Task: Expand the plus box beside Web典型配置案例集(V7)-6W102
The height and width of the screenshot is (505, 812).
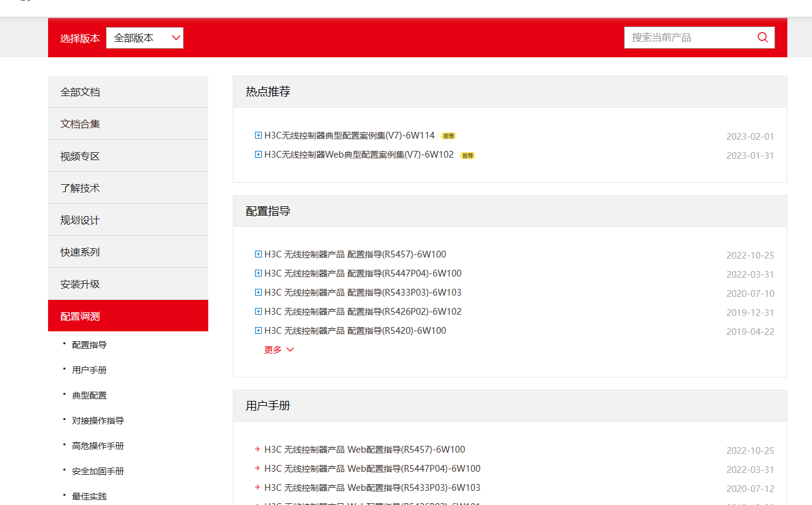Action: (x=258, y=155)
